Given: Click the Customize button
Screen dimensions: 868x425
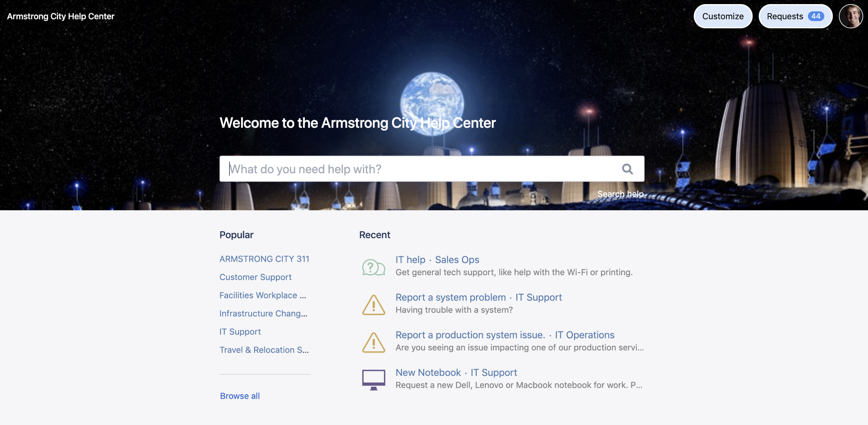Looking at the screenshot, I should point(723,16).
